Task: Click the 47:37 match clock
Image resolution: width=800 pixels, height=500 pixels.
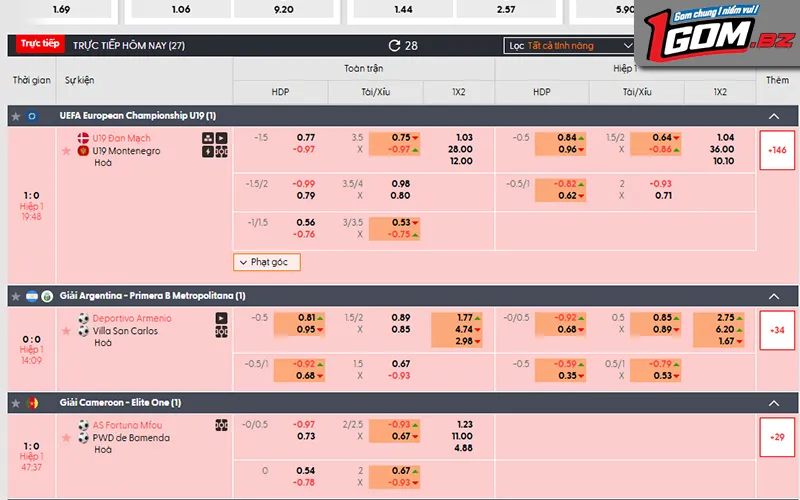Action: [31, 467]
